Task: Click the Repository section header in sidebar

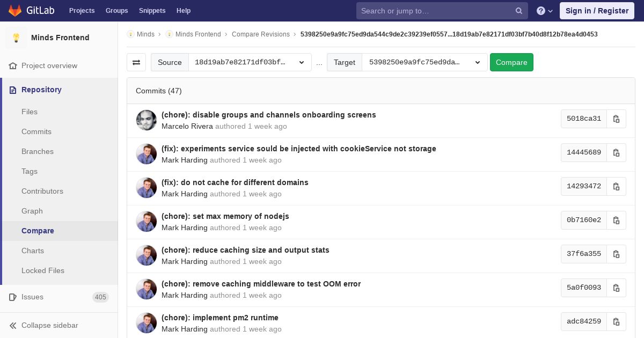Action: (41, 90)
